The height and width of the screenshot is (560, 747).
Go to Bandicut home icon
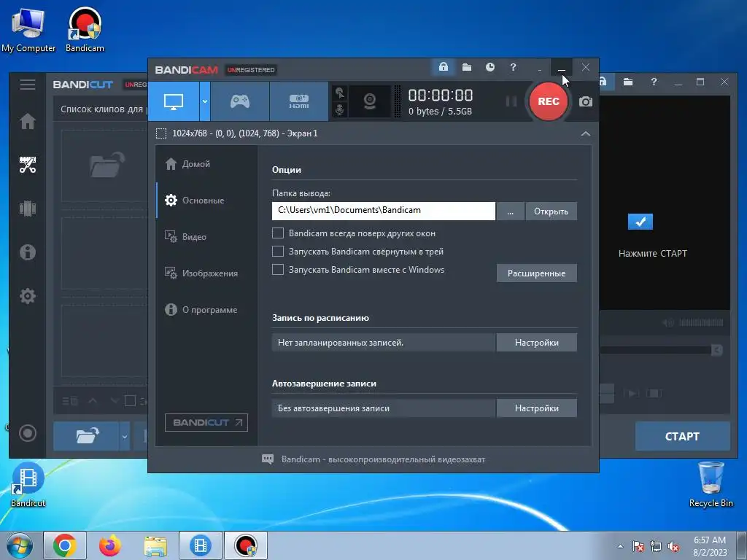(x=28, y=122)
